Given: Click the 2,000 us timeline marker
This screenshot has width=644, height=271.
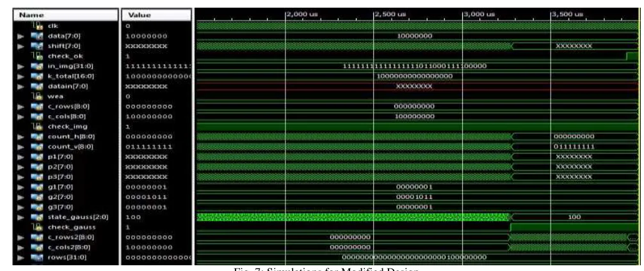Looking at the screenshot, I should pyautogui.click(x=302, y=14).
